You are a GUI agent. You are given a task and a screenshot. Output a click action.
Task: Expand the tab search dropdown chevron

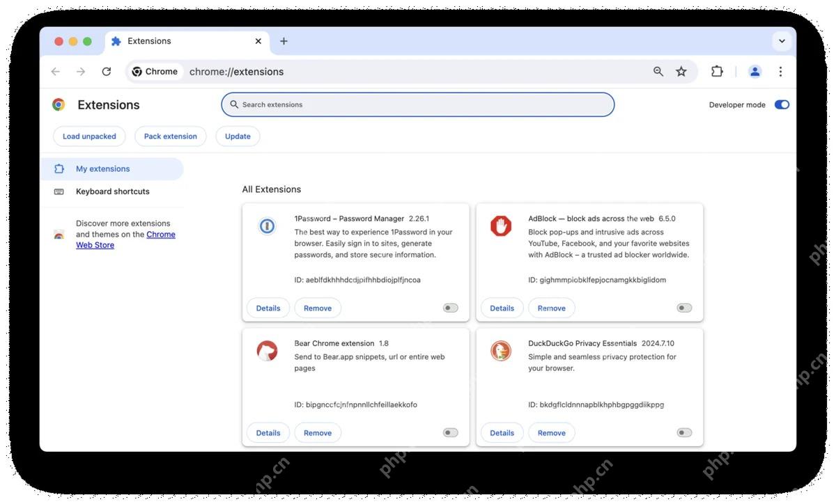(782, 41)
